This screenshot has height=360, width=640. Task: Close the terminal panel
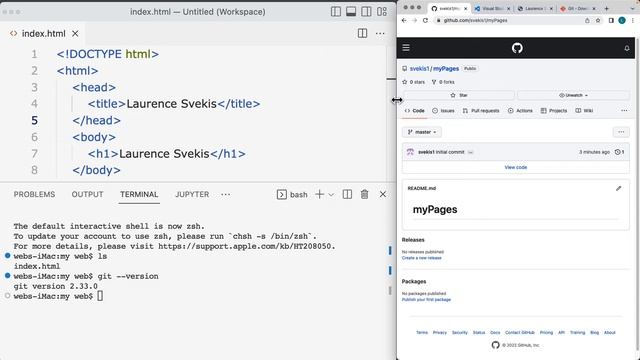[x=383, y=194]
